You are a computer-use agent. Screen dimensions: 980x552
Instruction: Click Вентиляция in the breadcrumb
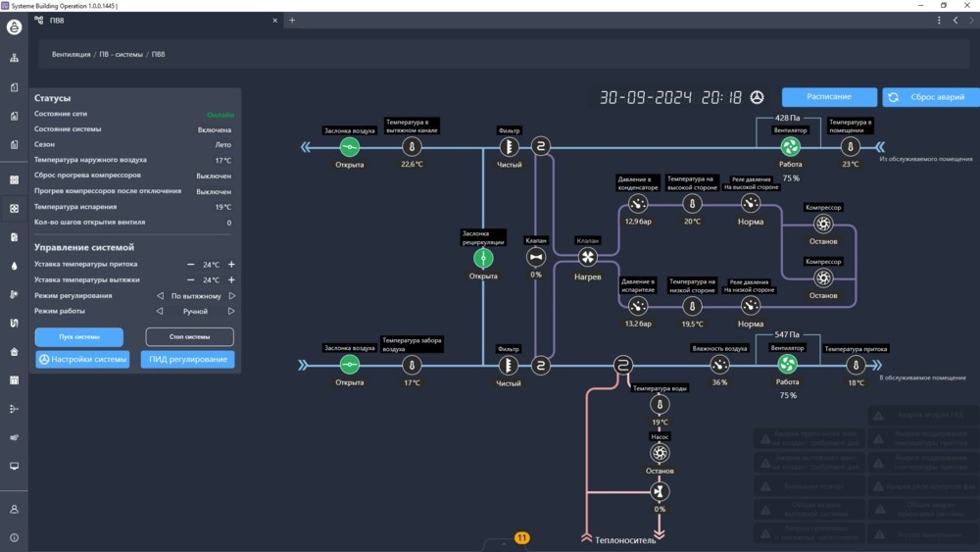[x=71, y=55]
